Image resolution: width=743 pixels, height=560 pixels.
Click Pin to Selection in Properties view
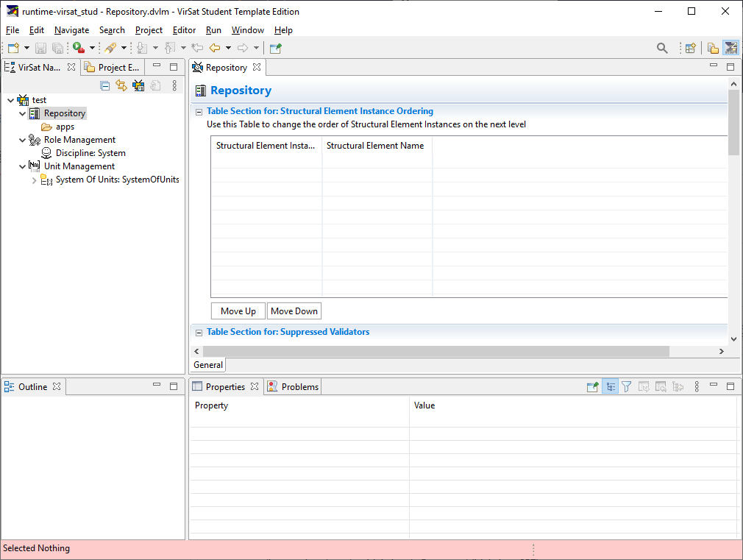(593, 387)
